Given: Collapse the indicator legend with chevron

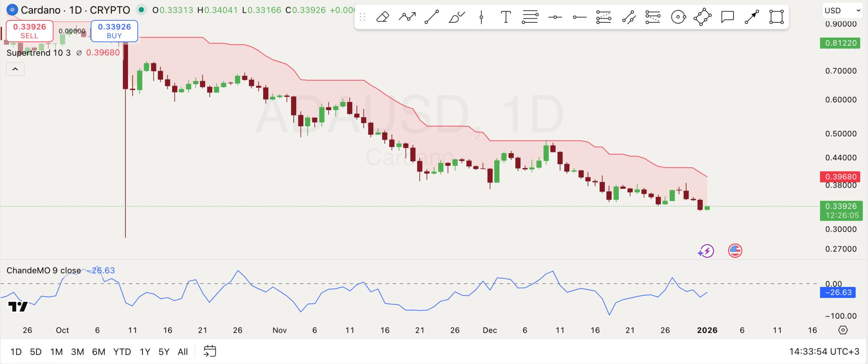Looking at the screenshot, I should coord(15,69).
